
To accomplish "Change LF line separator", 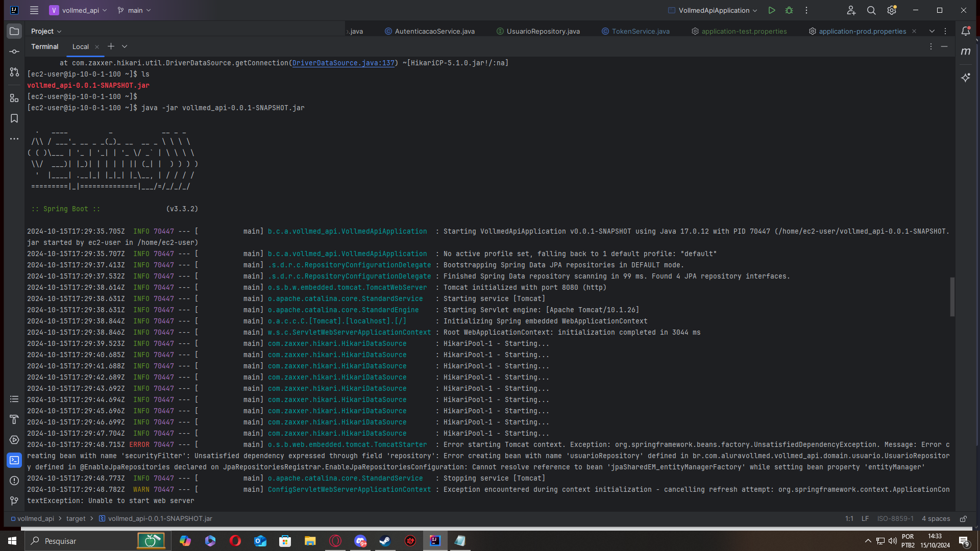I will [865, 519].
